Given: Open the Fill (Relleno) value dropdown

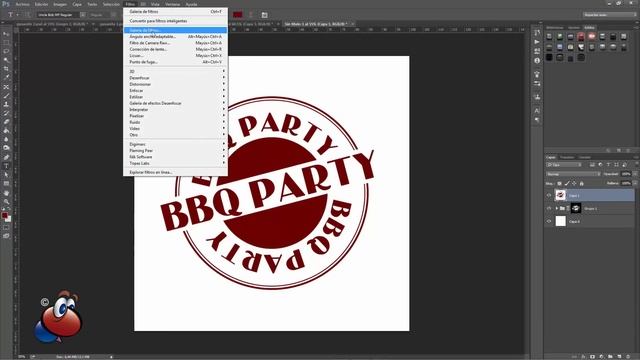Looking at the screenshot, I should 635,183.
